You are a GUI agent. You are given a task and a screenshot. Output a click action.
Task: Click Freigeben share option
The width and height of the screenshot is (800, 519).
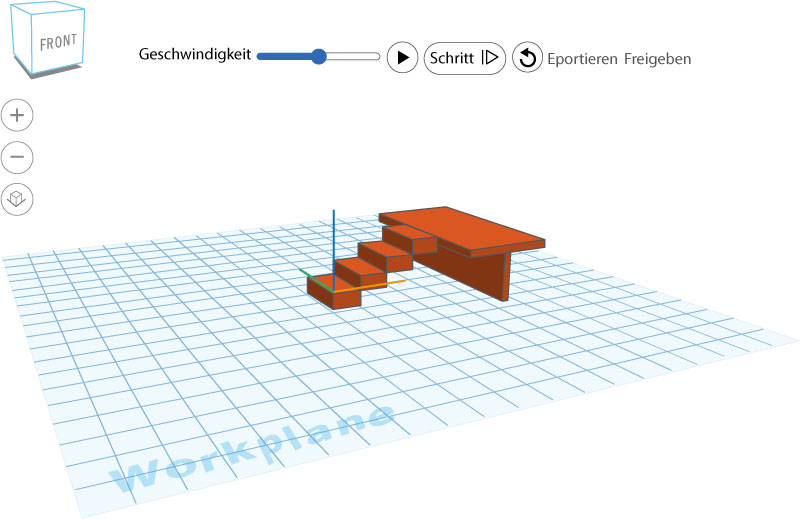(x=657, y=59)
